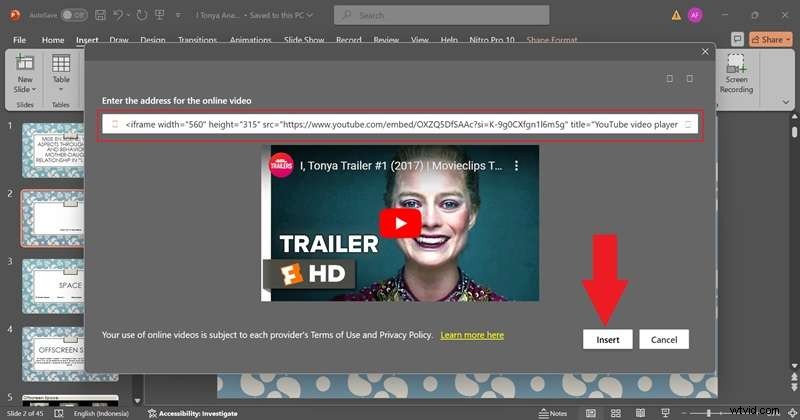Open the Review ribbon tab
This screenshot has width=800, height=420.
point(386,40)
